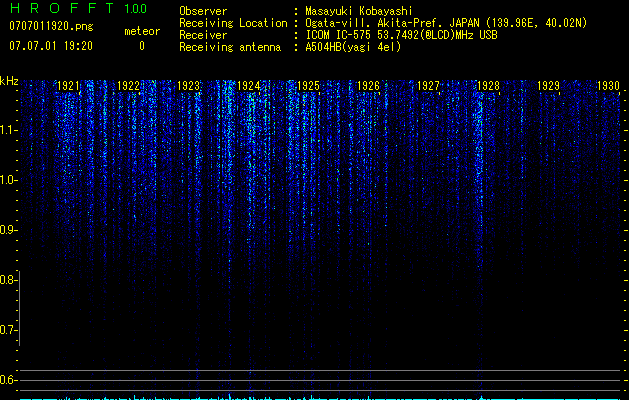Screen dimensions: 629x400
Task: Click the 1.1 kHz axis label
Action: click(8, 130)
